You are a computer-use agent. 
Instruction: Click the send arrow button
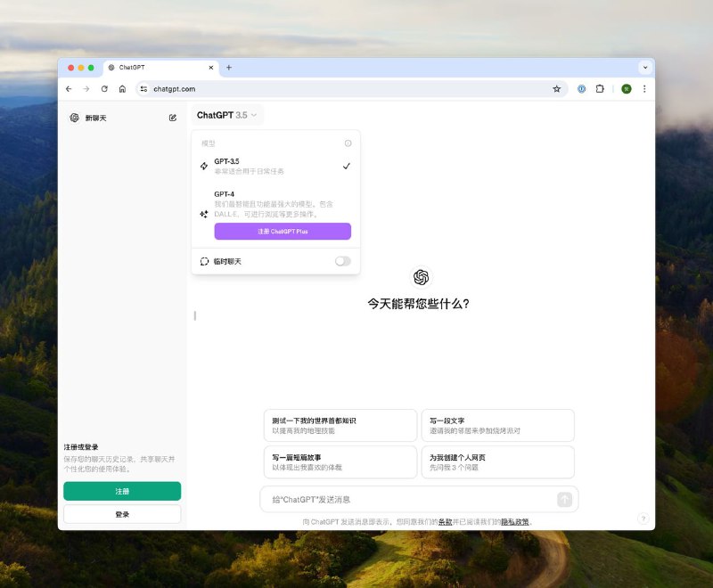pos(565,500)
